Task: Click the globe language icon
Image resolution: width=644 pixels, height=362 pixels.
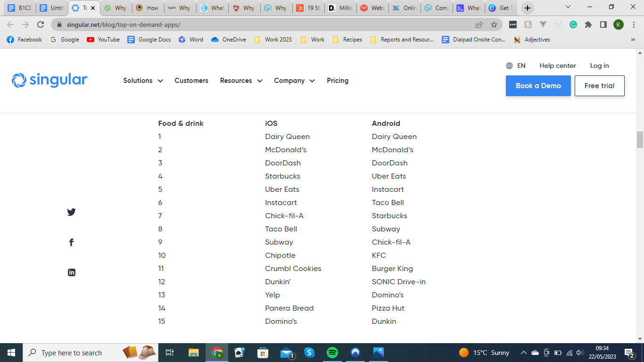Action: click(x=509, y=66)
